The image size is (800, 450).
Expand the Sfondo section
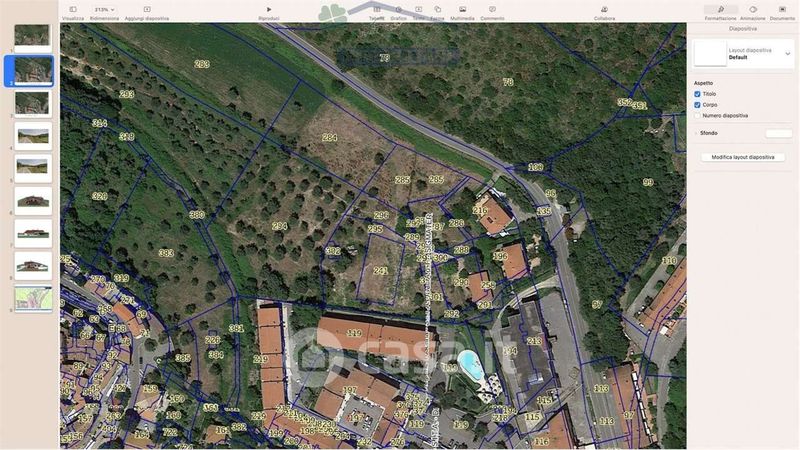[x=695, y=133]
